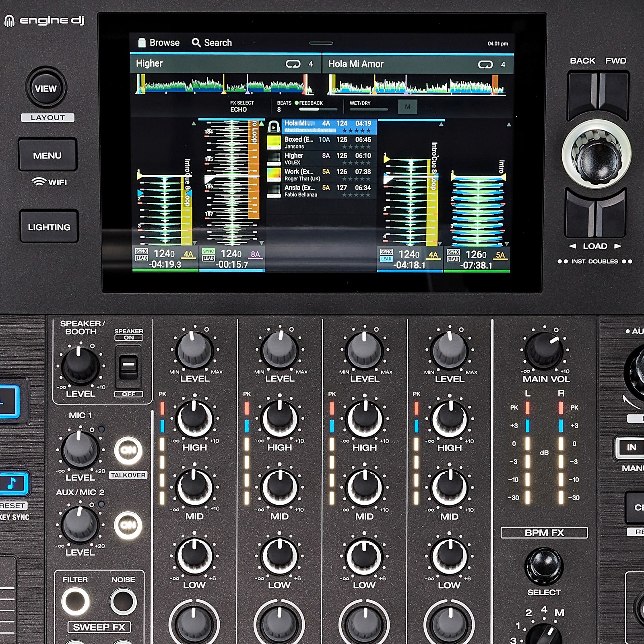Viewport: 644px width, 644px height.
Task: Adjust the FEEDBACK slider on screen
Action: tap(318, 109)
